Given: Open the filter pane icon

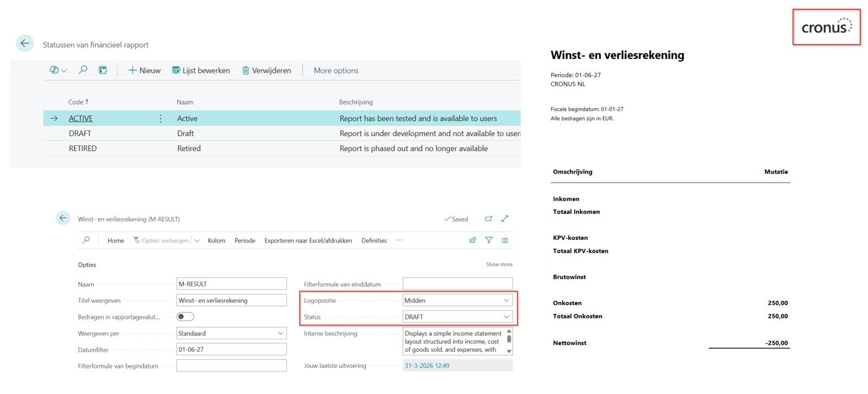Looking at the screenshot, I should click(489, 240).
